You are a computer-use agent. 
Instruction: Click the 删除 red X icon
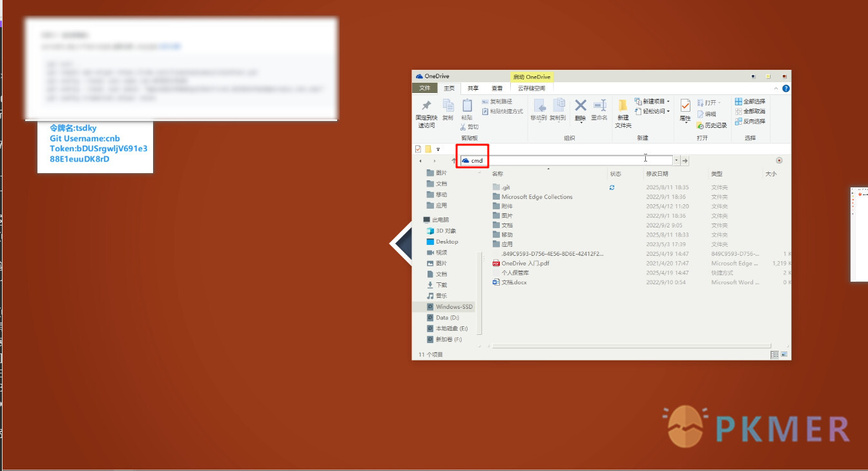[x=580, y=105]
